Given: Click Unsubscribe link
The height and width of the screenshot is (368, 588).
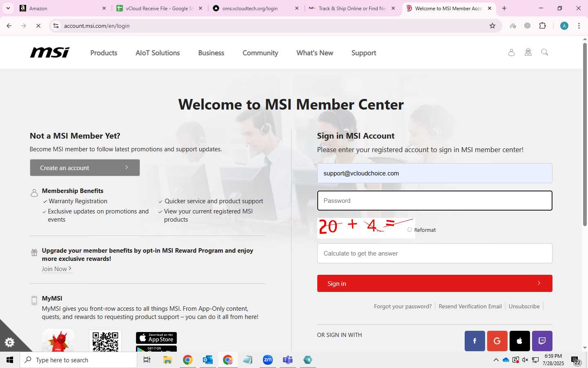Looking at the screenshot, I should tap(524, 306).
